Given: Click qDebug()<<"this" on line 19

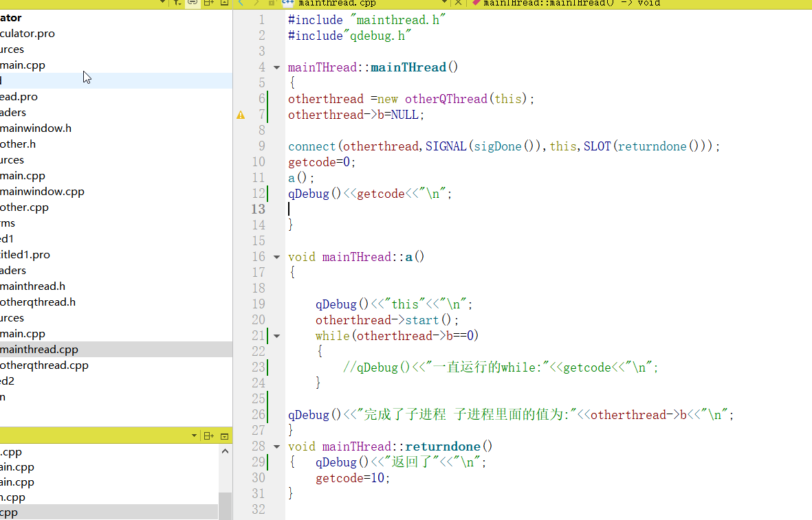Looking at the screenshot, I should click(371, 304).
